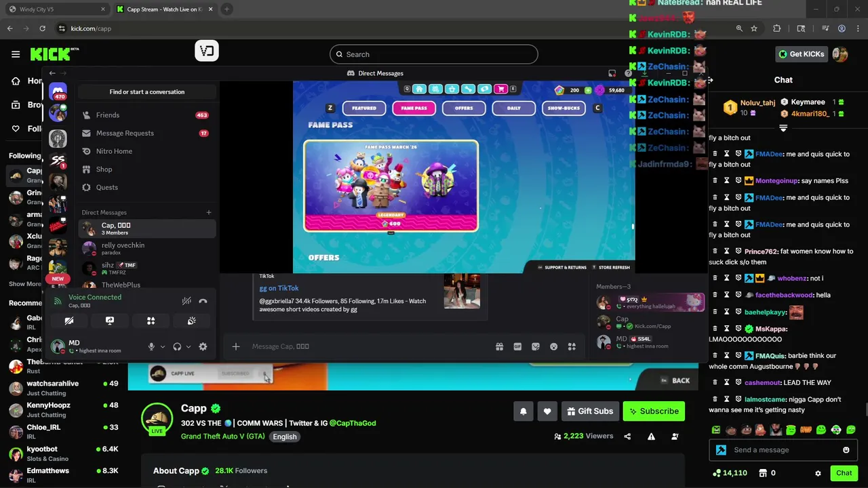Click the Subscribe button on Capp's channel
This screenshot has height=488, width=868.
(654, 411)
